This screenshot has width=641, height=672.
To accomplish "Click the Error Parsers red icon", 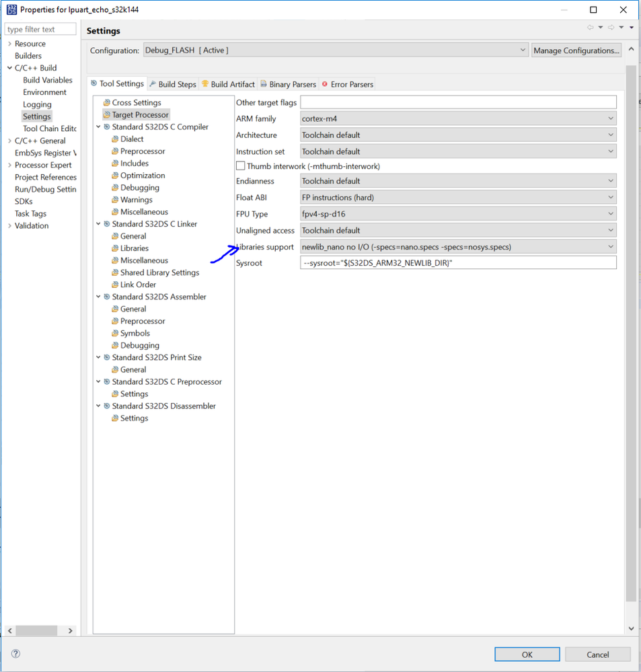I will click(325, 84).
